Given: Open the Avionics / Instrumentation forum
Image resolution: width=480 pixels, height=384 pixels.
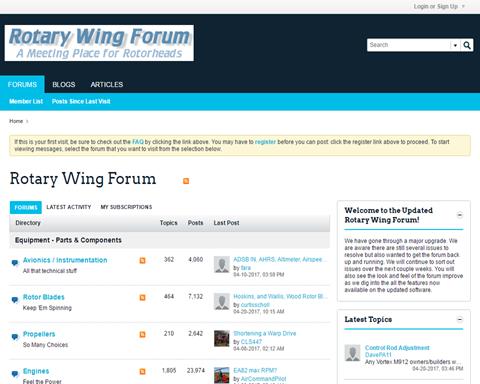Looking at the screenshot, I should point(65,260).
